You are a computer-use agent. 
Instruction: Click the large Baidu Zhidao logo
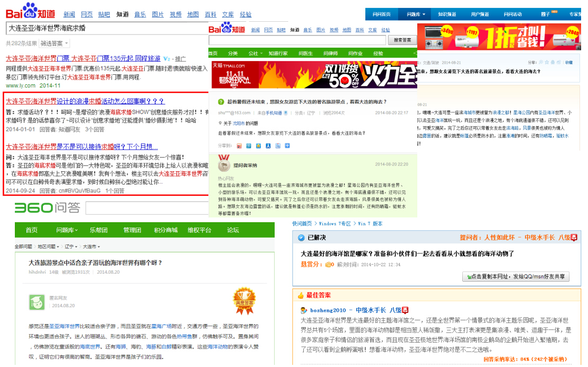coord(30,11)
